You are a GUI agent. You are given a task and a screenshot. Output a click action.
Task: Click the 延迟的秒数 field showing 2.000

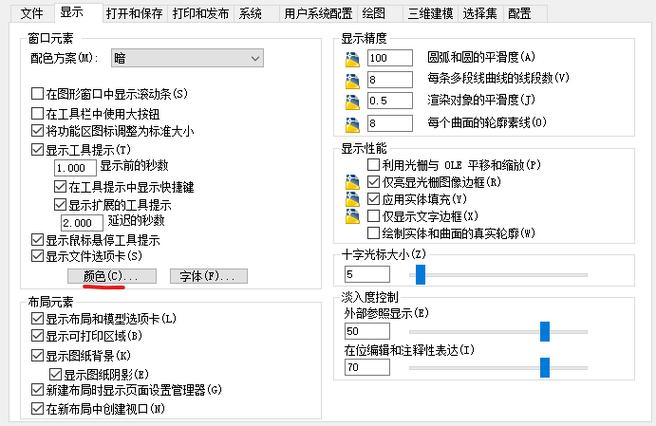82,223
